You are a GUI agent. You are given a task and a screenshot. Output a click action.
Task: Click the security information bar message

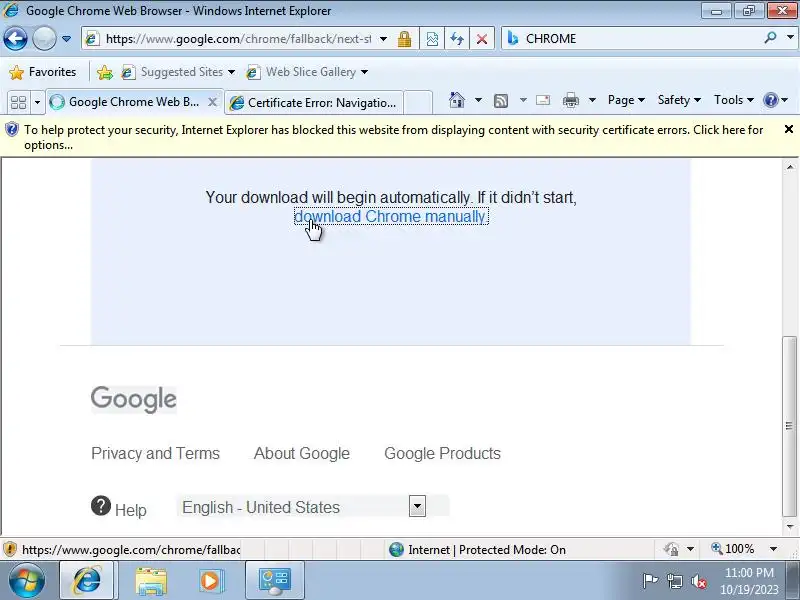pos(393,137)
